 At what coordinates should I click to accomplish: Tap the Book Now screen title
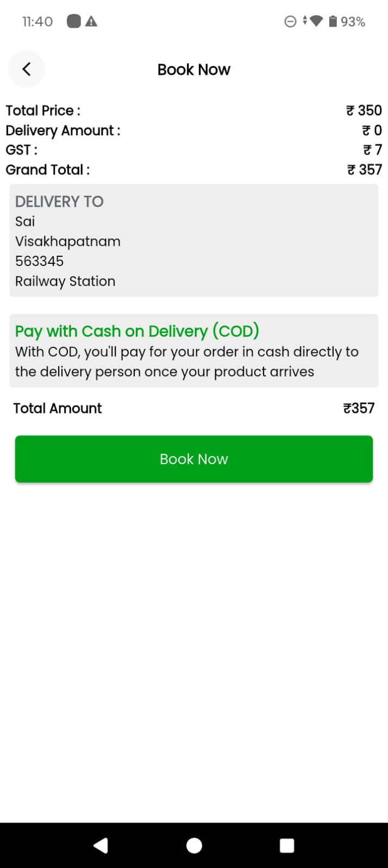click(x=194, y=69)
